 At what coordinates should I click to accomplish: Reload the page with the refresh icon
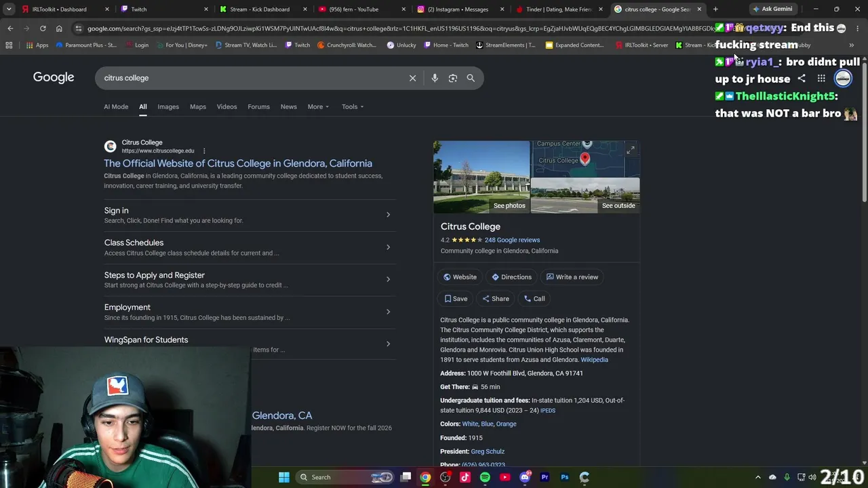[x=43, y=28]
